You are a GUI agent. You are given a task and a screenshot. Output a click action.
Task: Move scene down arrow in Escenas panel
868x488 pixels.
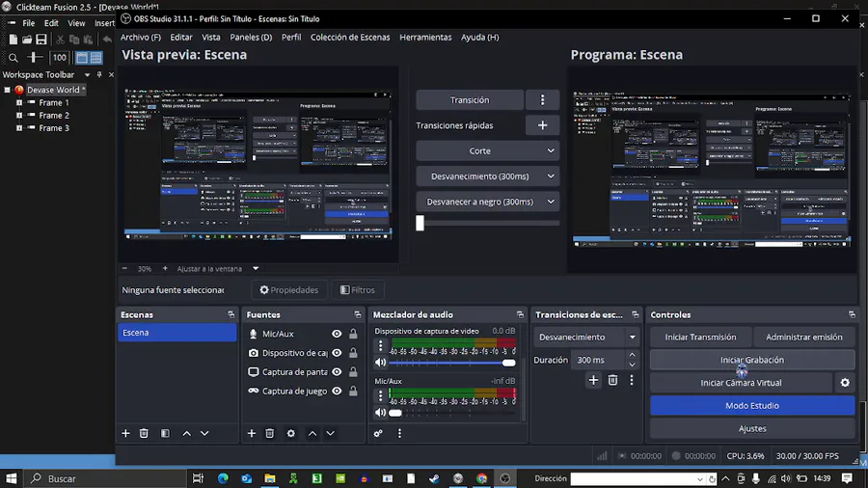coord(204,433)
